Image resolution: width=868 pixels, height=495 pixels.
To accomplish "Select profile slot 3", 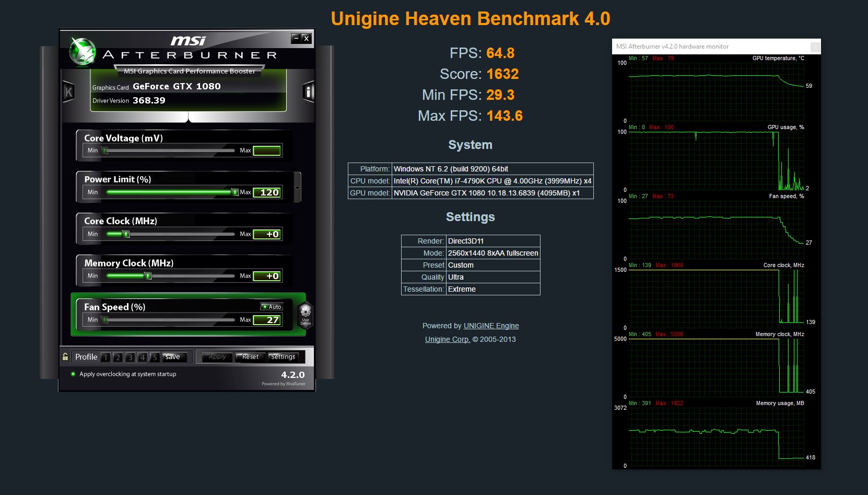I will pyautogui.click(x=131, y=358).
